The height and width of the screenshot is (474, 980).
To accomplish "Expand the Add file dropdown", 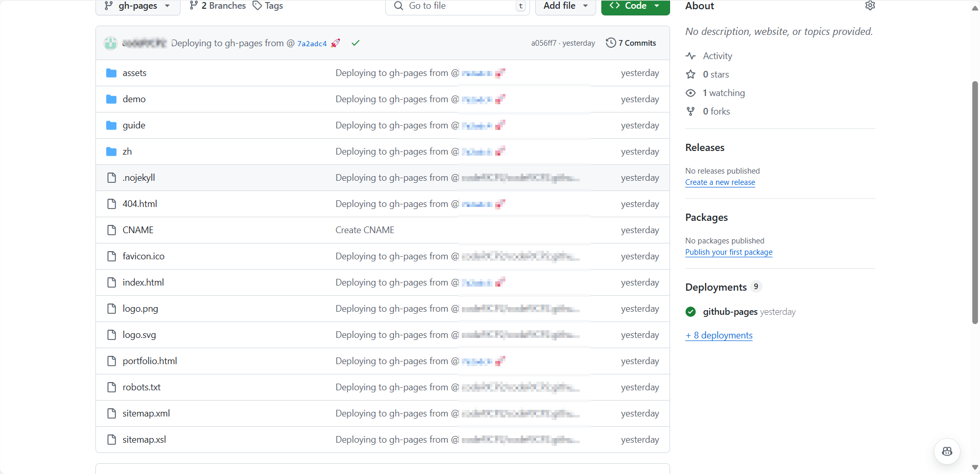I will [x=565, y=6].
